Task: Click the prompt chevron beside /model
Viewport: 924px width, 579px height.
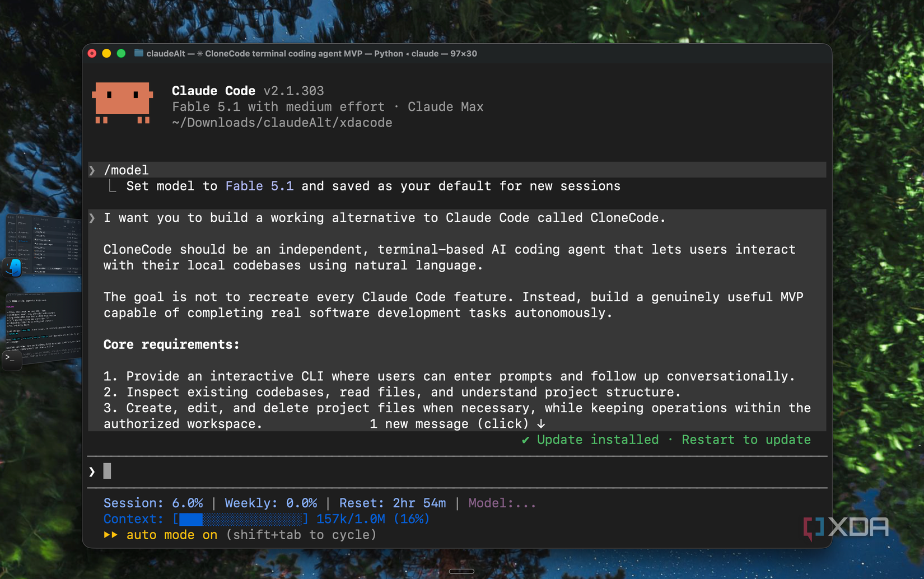Action: click(x=92, y=170)
